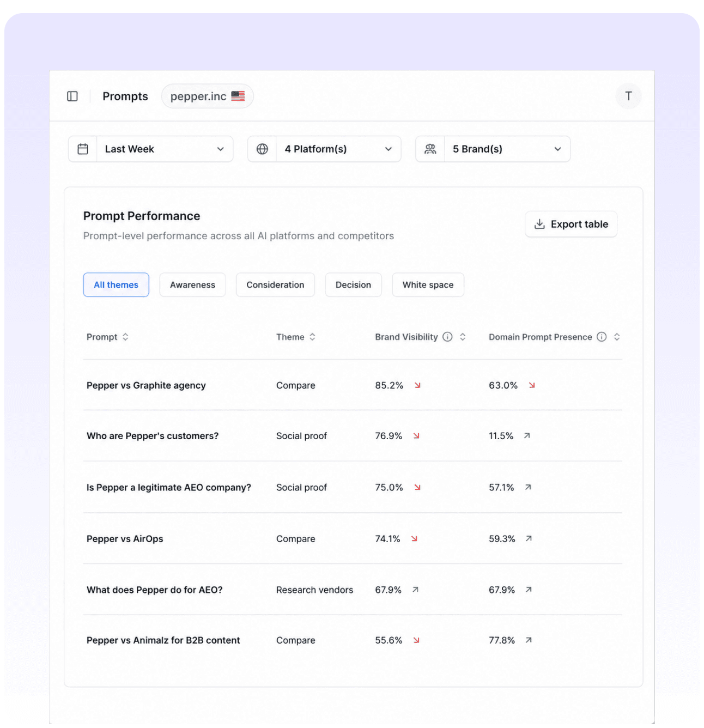Click up-trend arrow next to 77.8%

click(x=529, y=640)
